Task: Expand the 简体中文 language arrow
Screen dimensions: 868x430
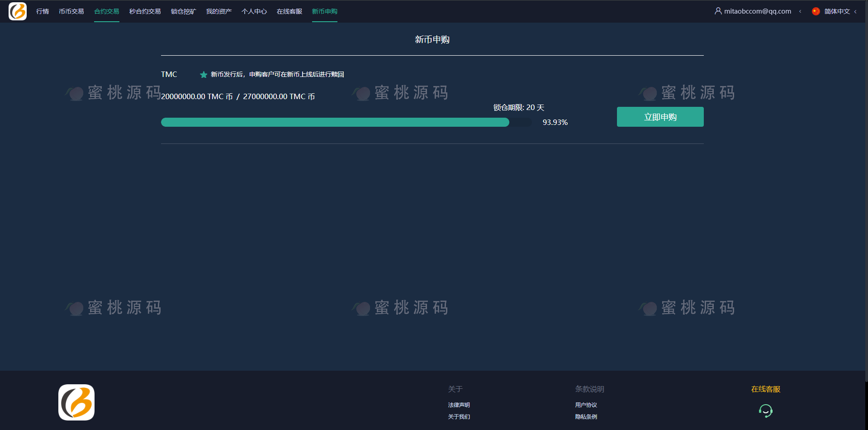Action: pos(855,12)
